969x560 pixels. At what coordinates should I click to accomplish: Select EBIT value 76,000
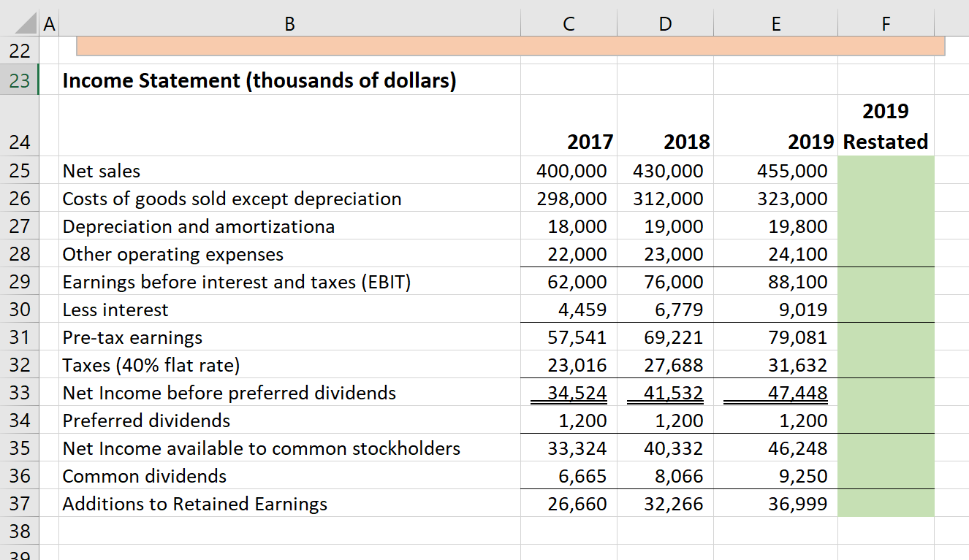(x=674, y=282)
